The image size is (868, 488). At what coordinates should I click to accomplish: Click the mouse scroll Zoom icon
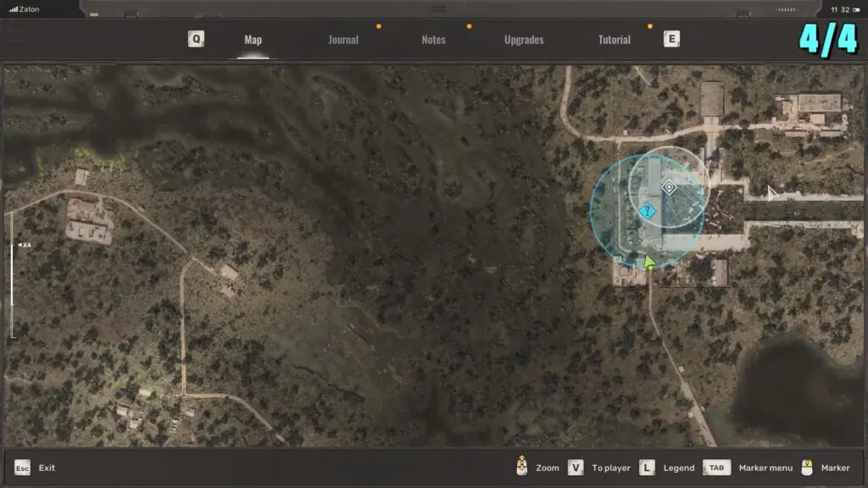522,468
